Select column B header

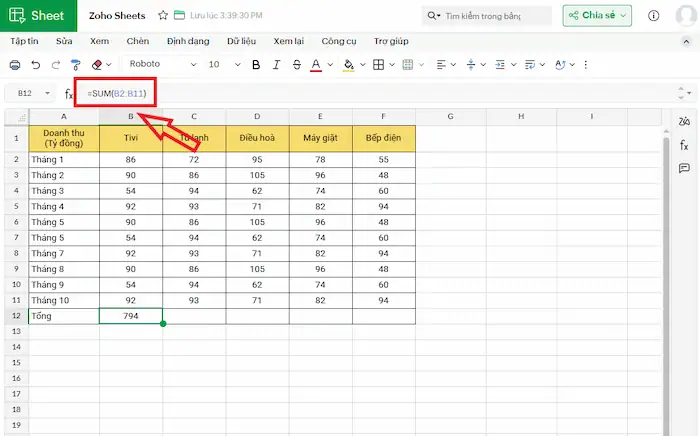coord(131,117)
